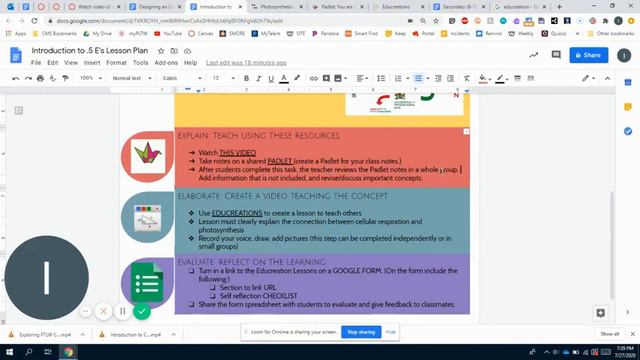Expand the bulleted list style arrow
Screen dimensions: 640x360
(x=428, y=78)
